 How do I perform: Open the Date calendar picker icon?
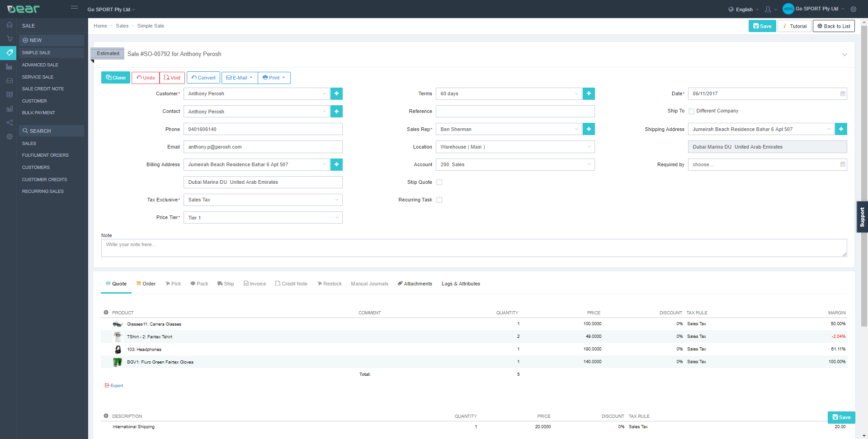click(x=843, y=93)
